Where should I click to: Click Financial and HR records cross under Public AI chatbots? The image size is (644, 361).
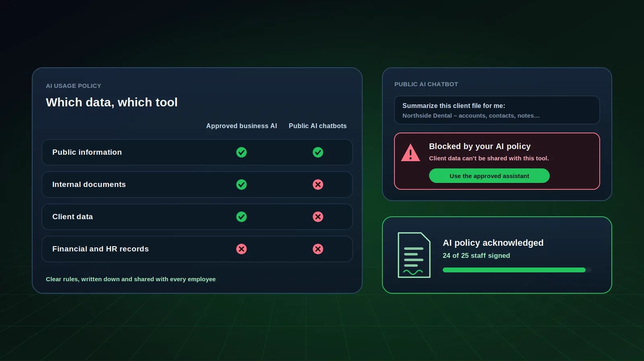318,249
